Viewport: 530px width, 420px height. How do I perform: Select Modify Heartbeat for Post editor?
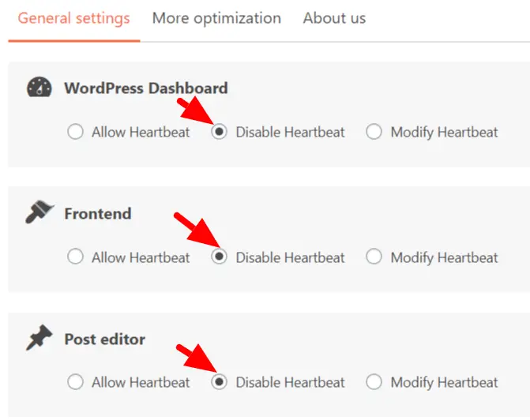[374, 383]
